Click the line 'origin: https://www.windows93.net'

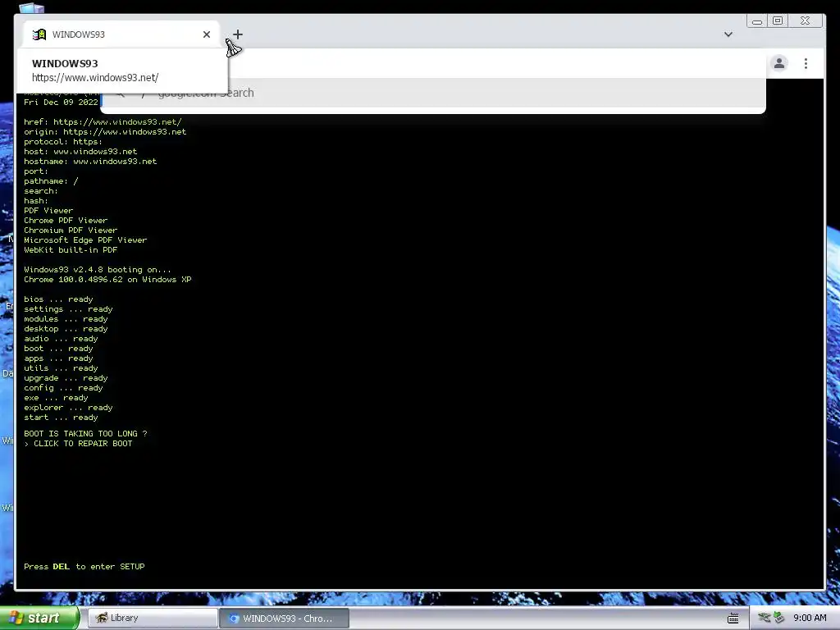pos(105,132)
